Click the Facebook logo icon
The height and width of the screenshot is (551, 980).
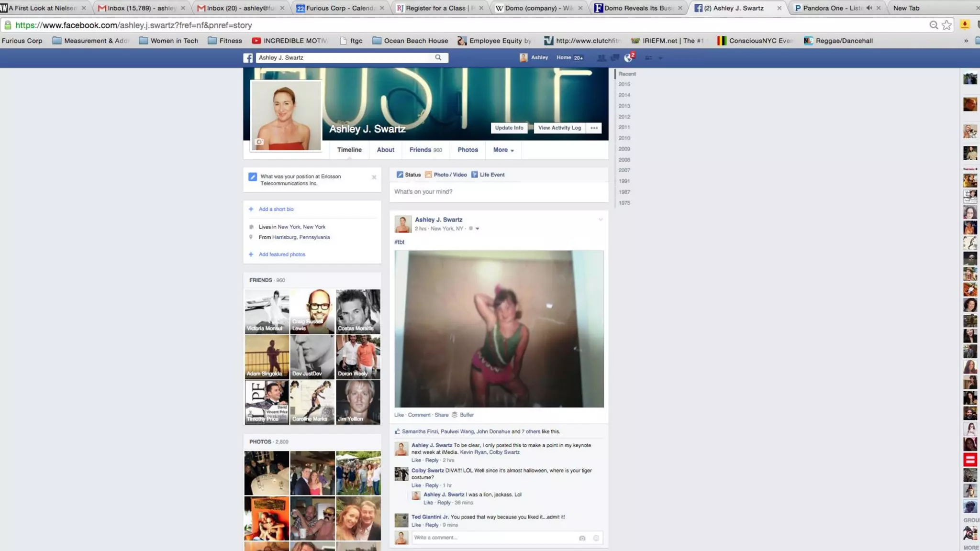248,58
